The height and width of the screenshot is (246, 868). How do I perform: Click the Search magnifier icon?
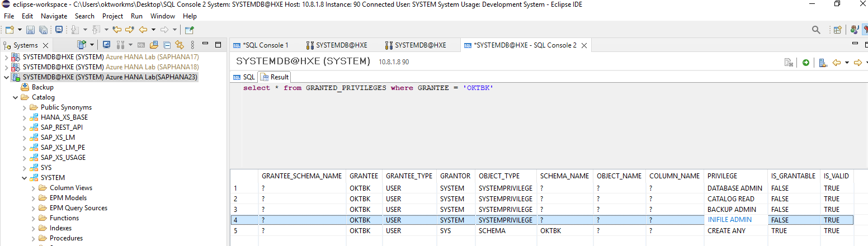pos(816,30)
